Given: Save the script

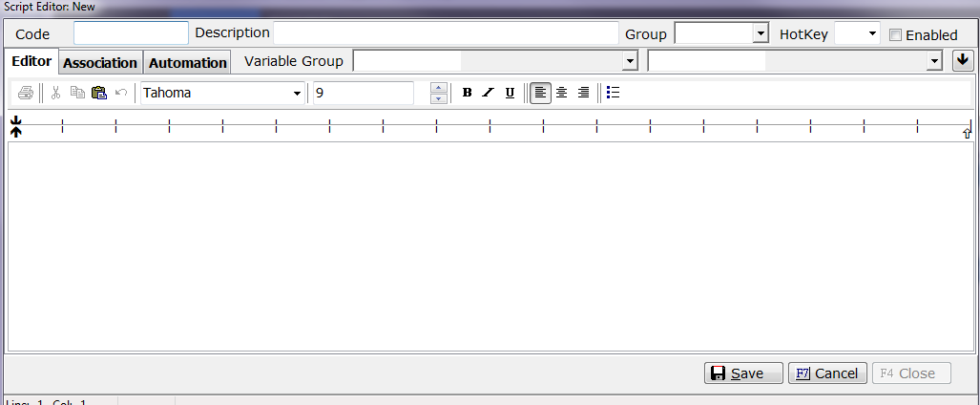Looking at the screenshot, I should coord(743,373).
